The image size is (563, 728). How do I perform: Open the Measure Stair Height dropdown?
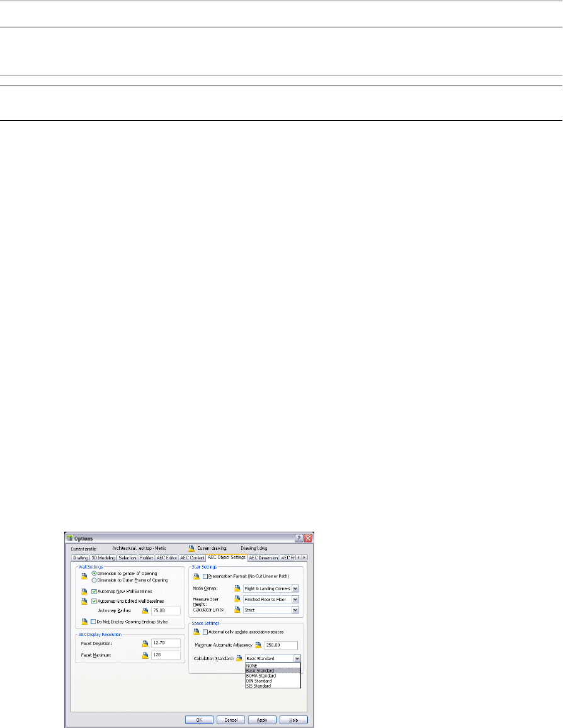coord(295,600)
